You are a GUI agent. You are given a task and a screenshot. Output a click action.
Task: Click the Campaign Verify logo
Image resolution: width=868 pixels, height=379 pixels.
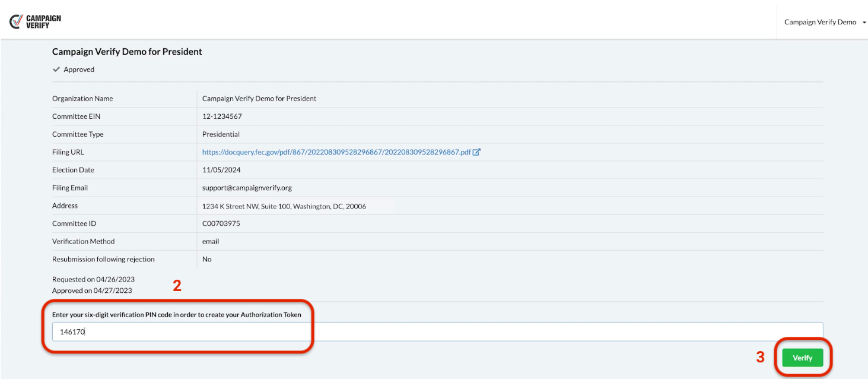[x=35, y=22]
